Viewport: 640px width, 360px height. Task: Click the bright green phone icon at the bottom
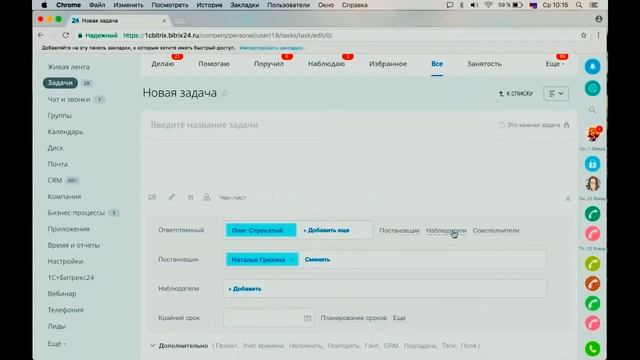pyautogui.click(x=592, y=349)
